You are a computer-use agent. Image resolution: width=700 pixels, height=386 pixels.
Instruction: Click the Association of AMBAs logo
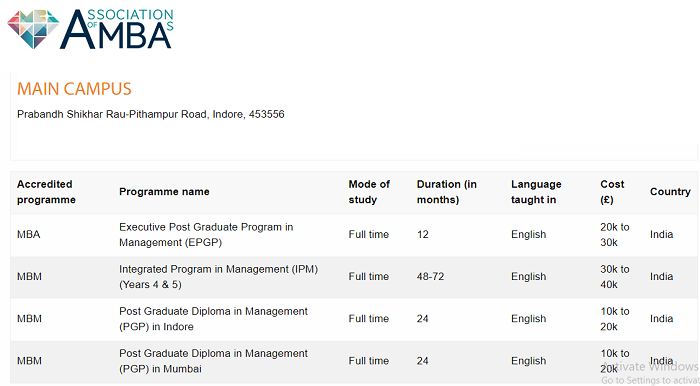(x=90, y=29)
